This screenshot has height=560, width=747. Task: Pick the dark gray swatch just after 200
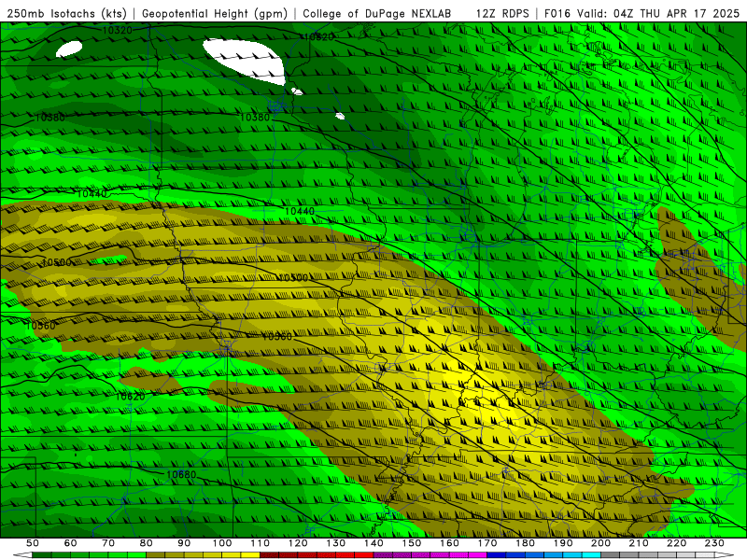pos(611,555)
